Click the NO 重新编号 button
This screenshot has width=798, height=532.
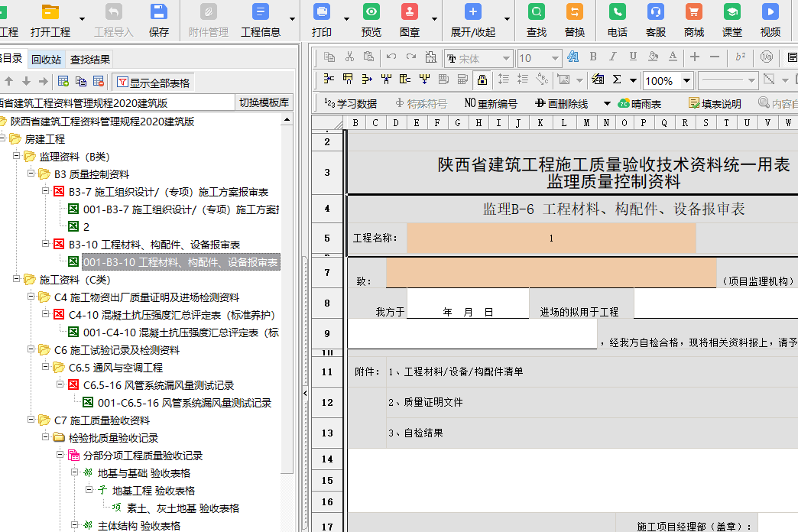[x=491, y=104]
